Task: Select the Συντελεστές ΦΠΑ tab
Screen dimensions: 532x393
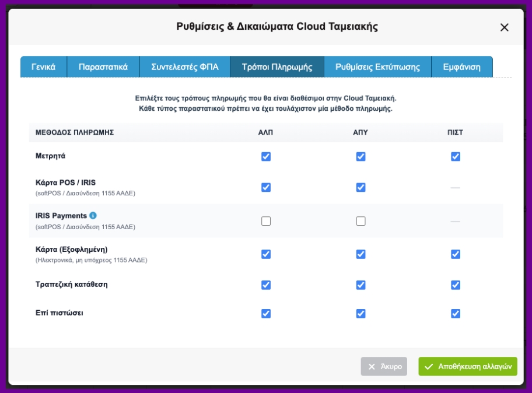Action: pos(185,66)
